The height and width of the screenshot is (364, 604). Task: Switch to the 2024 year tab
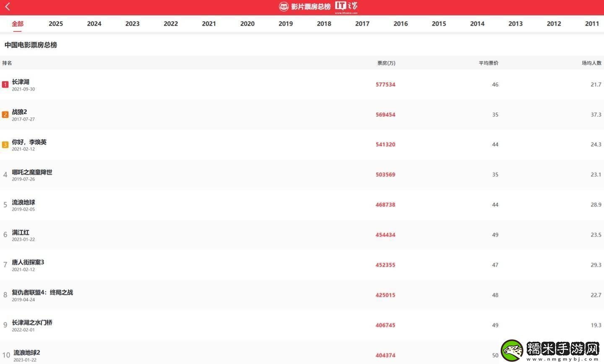(x=94, y=24)
